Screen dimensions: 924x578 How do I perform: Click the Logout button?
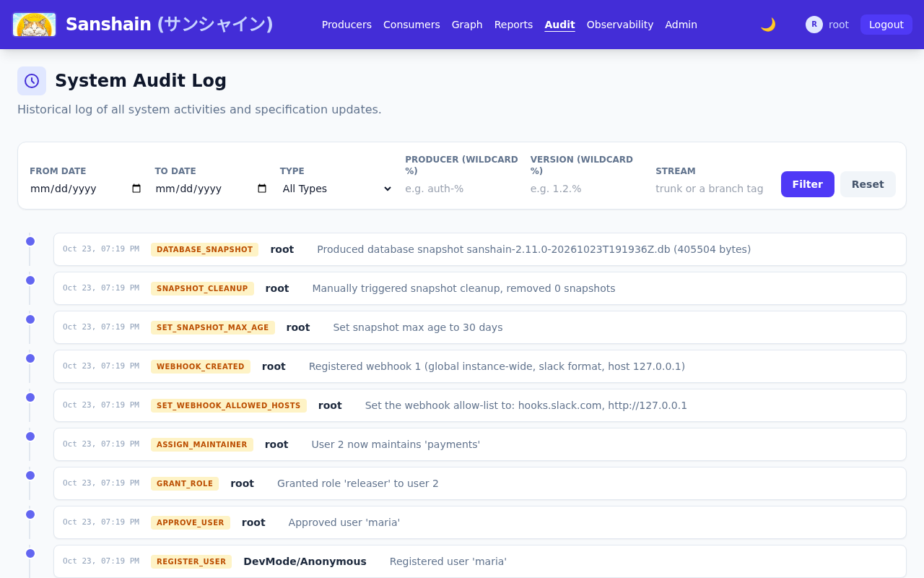(x=886, y=25)
